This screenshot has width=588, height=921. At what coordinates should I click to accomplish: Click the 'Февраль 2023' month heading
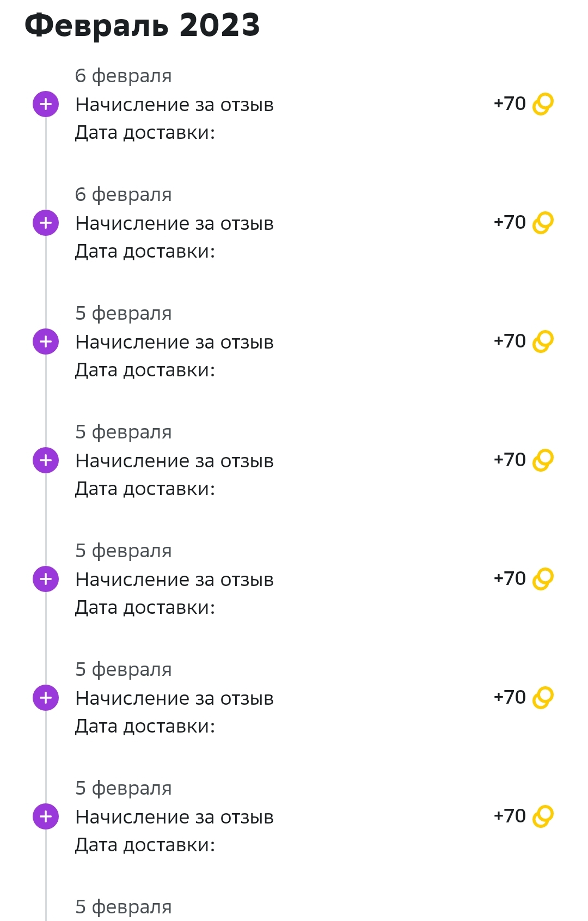tap(143, 26)
